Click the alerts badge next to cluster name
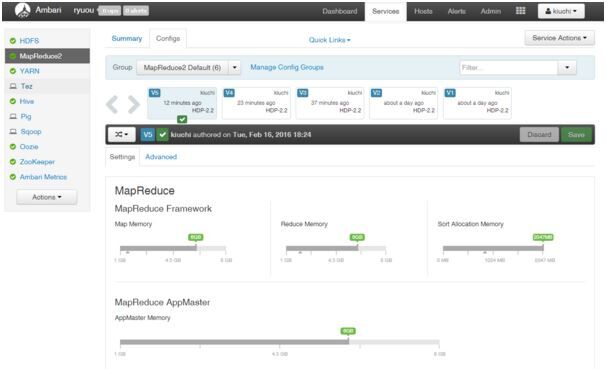Screen dimensions: 606x369 [x=136, y=11]
